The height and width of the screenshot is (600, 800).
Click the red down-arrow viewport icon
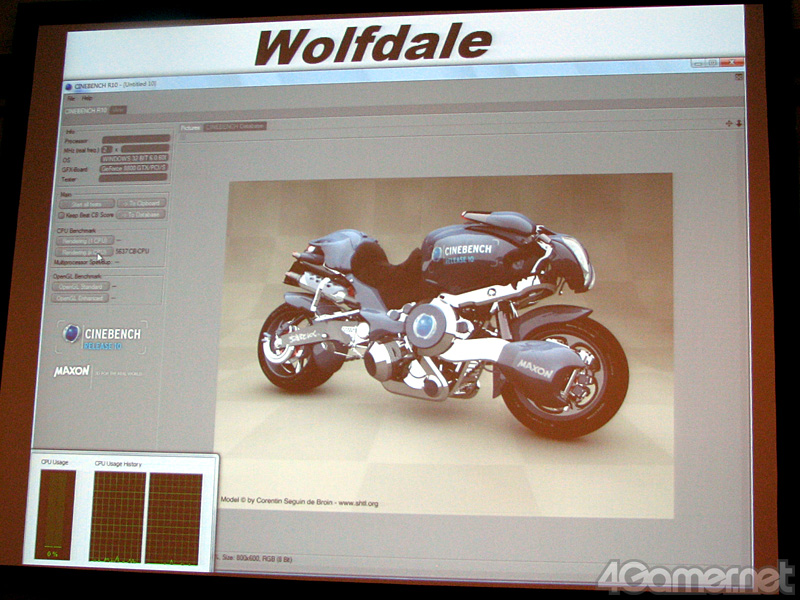pos(739,123)
